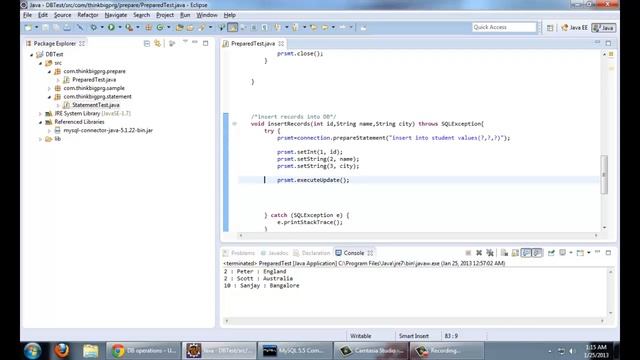Click the External Tools run icon
The image size is (640, 360).
(129, 27)
